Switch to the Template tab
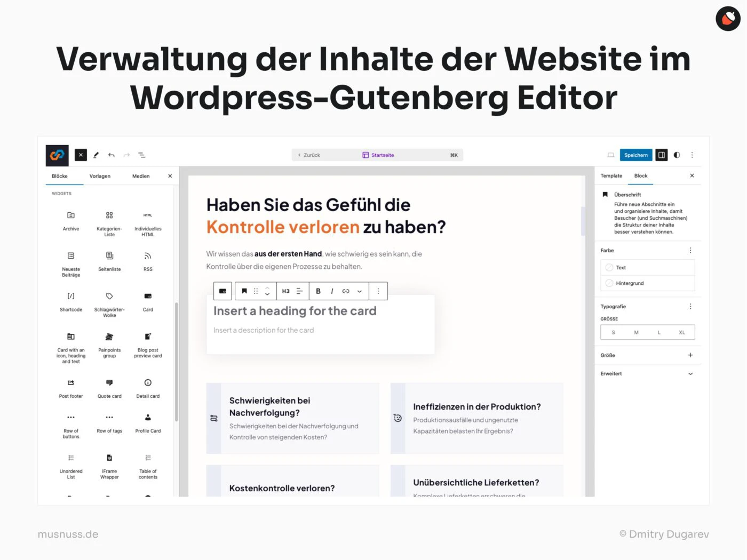The width and height of the screenshot is (747, 560). [611, 175]
